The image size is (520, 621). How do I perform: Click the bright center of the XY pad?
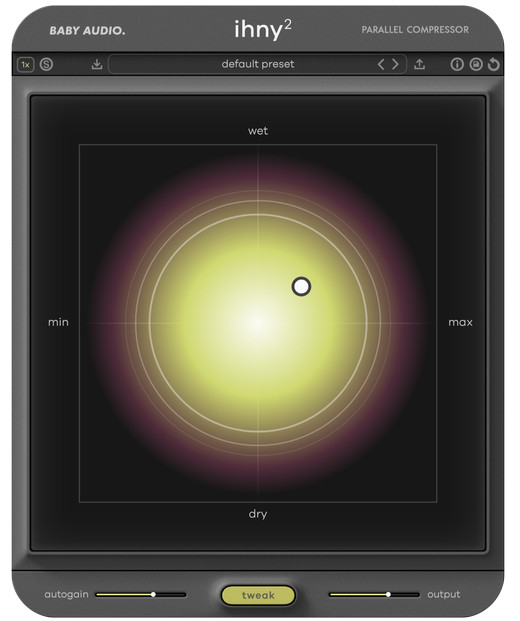pos(258,323)
